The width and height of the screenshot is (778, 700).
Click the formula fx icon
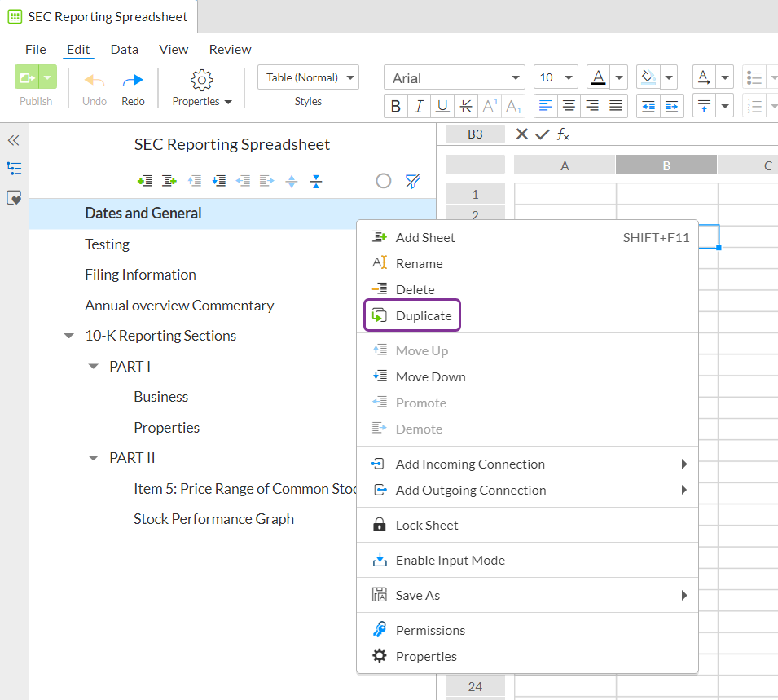coord(563,134)
